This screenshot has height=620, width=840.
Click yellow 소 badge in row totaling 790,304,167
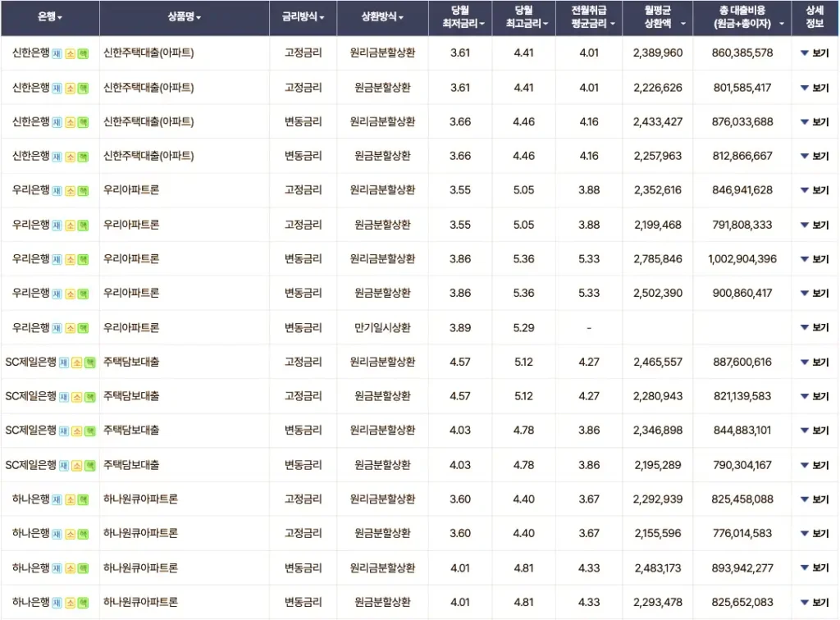click(77, 467)
